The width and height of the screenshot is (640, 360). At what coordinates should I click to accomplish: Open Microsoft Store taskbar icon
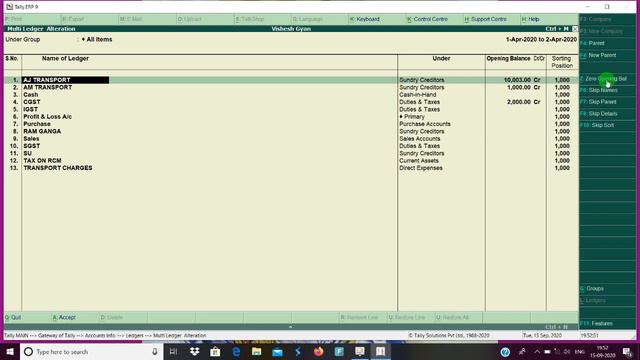pos(215,351)
